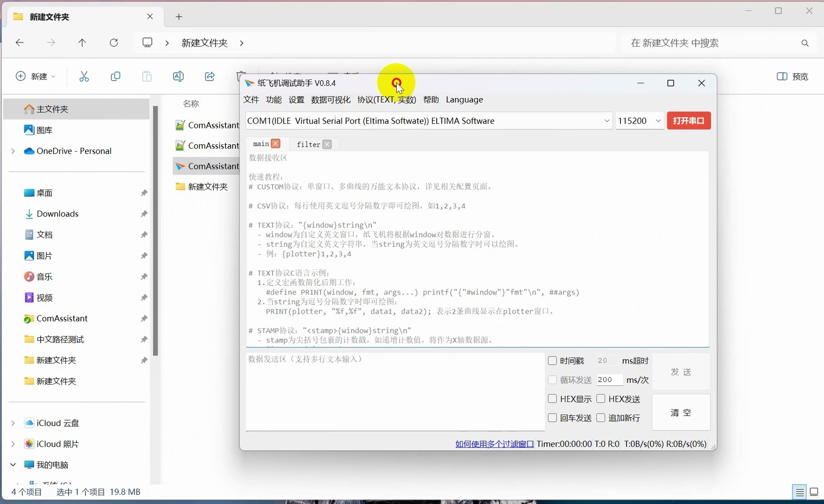Enable the 时间戳 checkbox
This screenshot has width=824, height=504.
(552, 361)
